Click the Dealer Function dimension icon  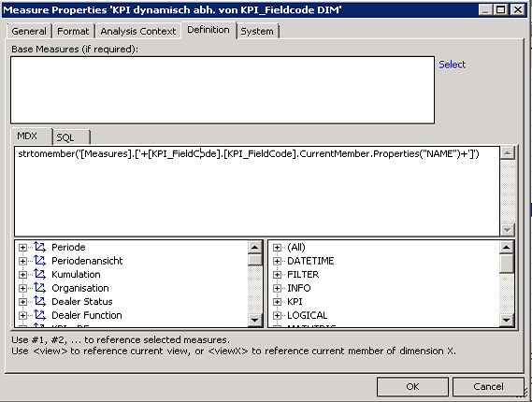39,315
